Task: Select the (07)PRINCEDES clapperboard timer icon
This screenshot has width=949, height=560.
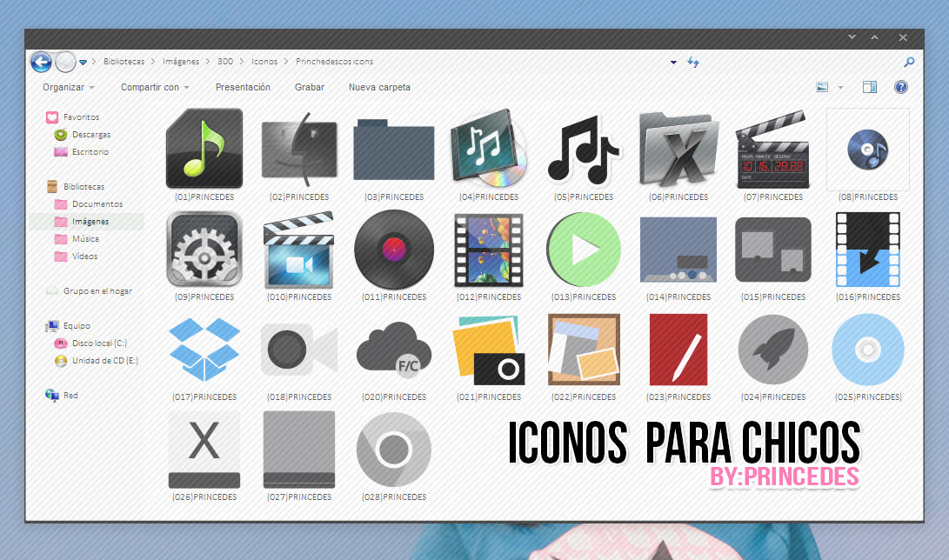Action: click(773, 150)
